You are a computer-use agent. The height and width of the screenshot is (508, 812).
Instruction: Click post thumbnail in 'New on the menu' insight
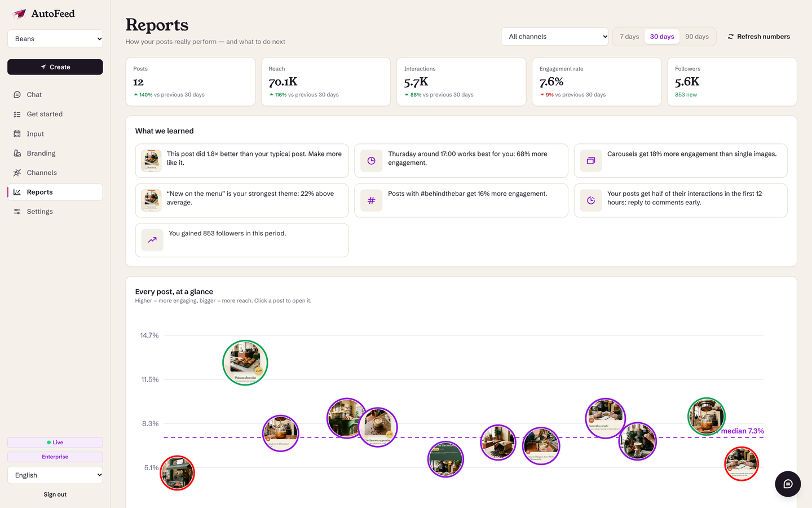coord(151,200)
